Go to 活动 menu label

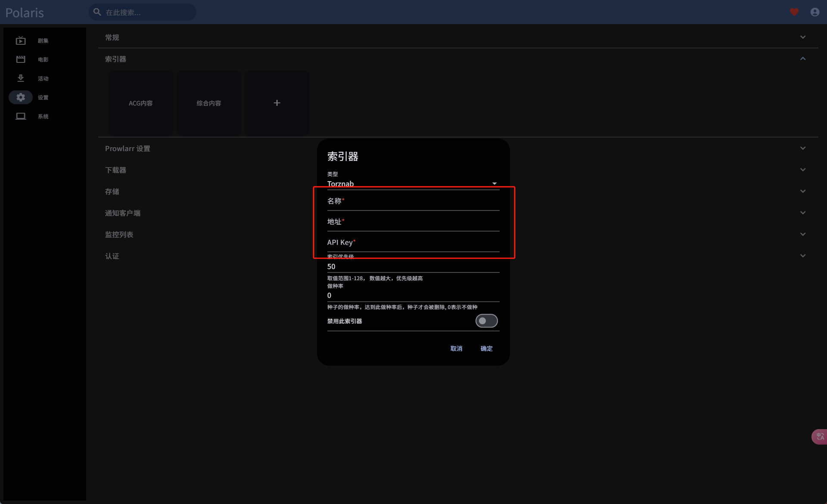43,79
